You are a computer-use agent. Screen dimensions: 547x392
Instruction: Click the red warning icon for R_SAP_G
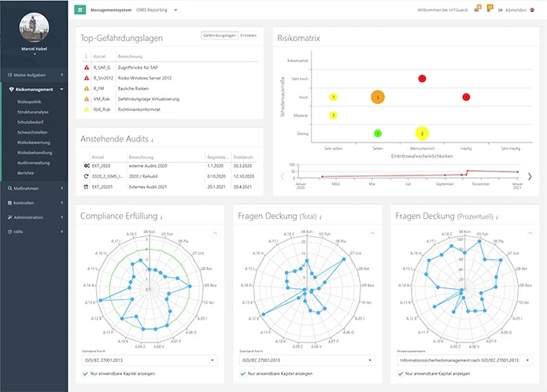[86, 68]
